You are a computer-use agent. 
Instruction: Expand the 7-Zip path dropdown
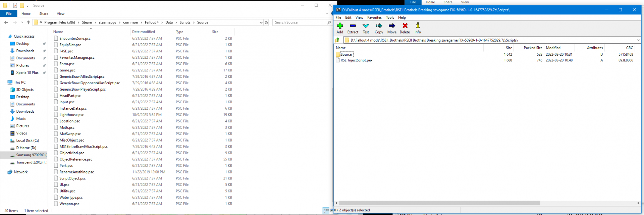638,40
